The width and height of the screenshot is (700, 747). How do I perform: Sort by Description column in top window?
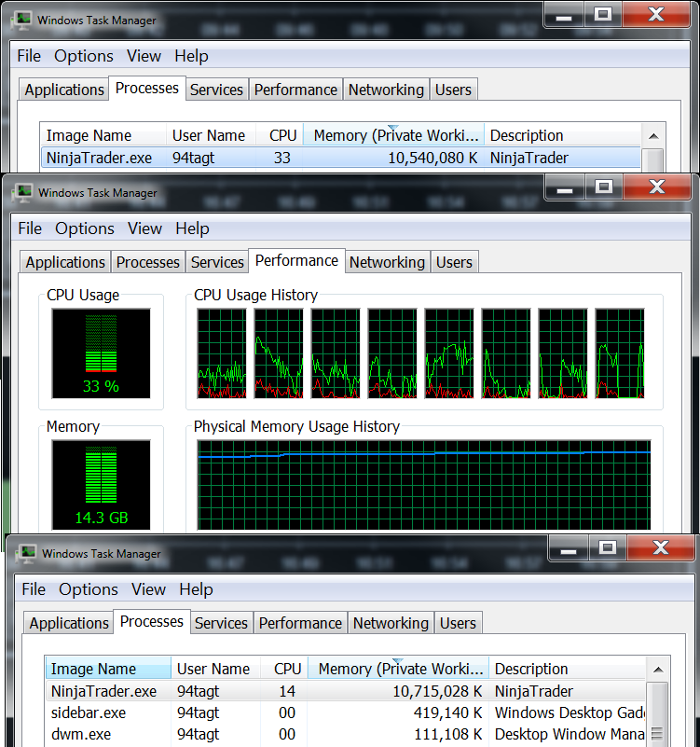(x=562, y=135)
